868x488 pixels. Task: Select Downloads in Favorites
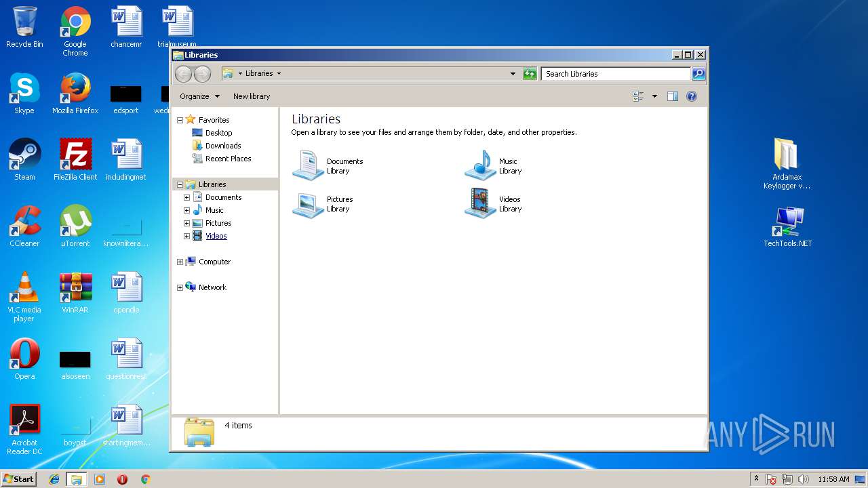[223, 146]
